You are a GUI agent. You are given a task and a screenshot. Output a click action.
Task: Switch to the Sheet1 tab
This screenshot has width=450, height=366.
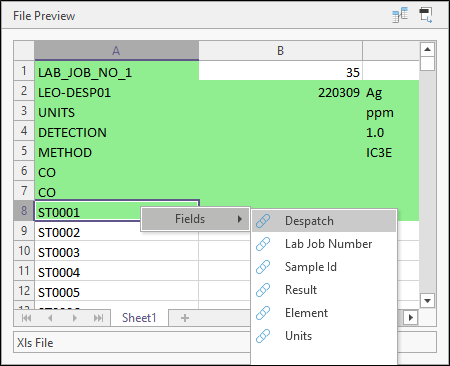point(139,318)
